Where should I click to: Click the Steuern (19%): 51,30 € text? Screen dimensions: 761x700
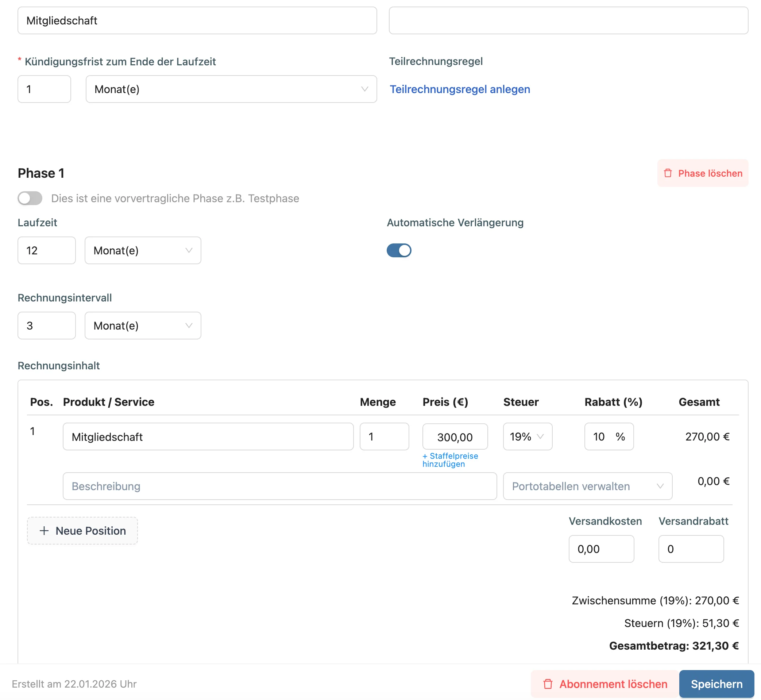click(681, 623)
